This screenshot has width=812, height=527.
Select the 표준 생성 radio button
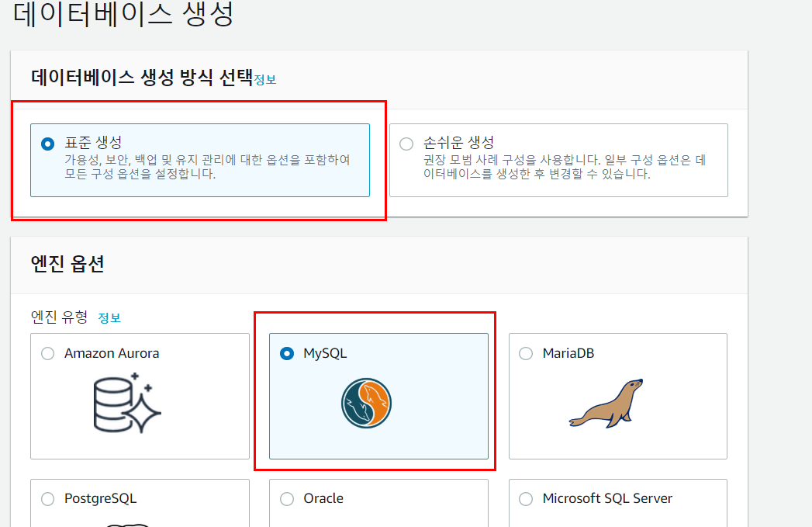click(47, 144)
